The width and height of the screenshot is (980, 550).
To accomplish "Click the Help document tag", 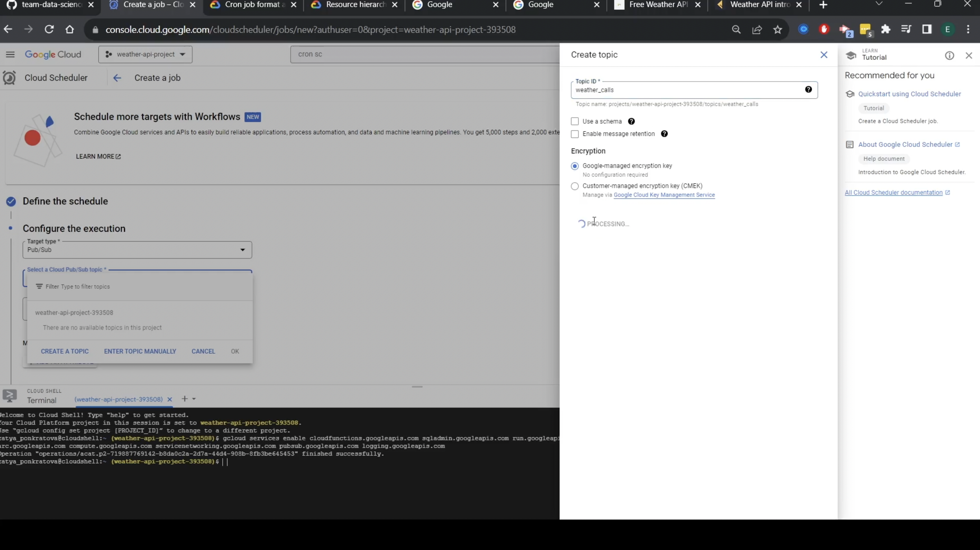I will coord(884,159).
